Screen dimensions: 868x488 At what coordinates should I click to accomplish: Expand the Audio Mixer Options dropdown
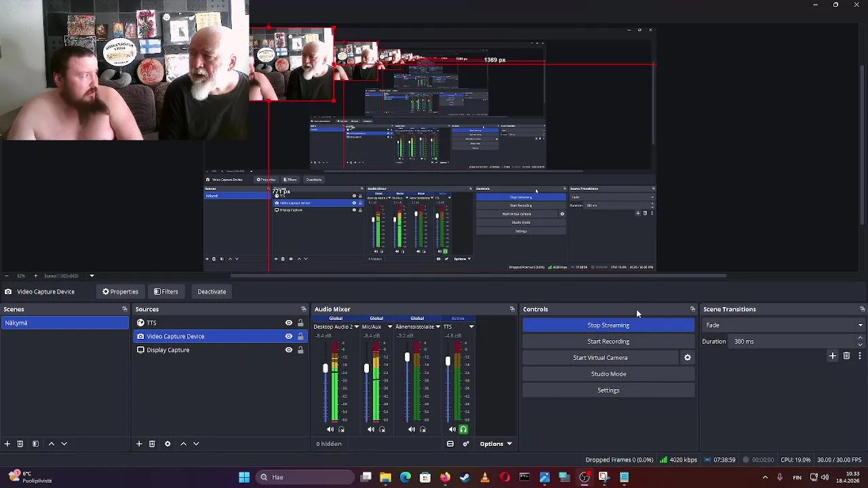(496, 444)
